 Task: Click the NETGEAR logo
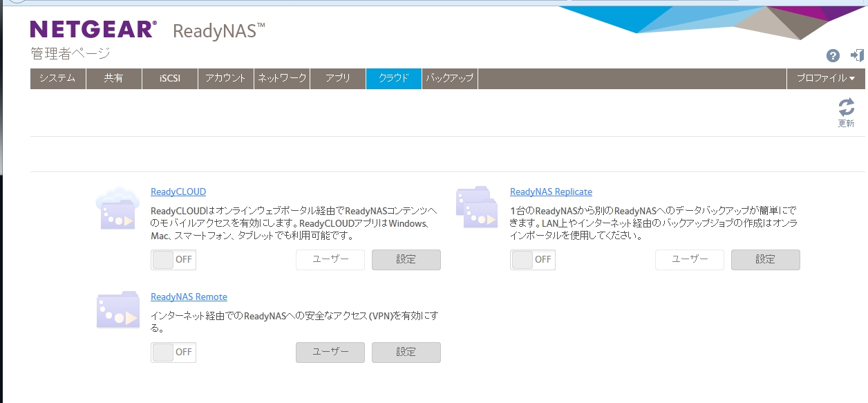pyautogui.click(x=93, y=29)
